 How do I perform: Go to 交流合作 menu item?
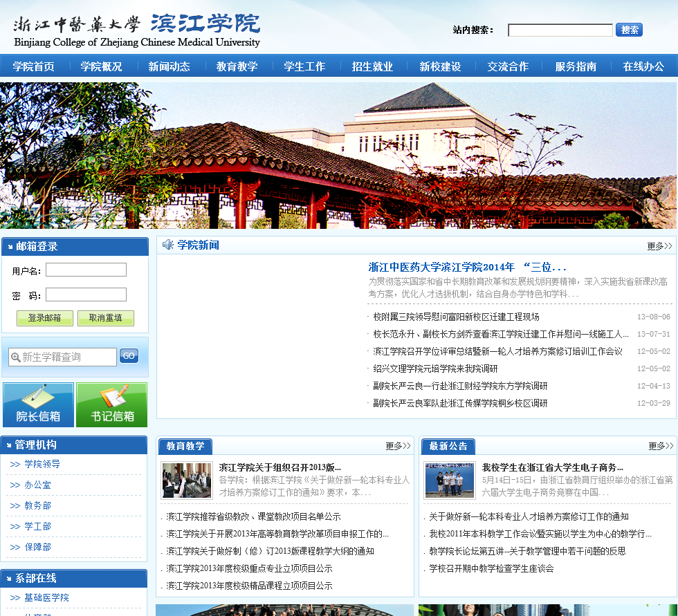click(508, 66)
